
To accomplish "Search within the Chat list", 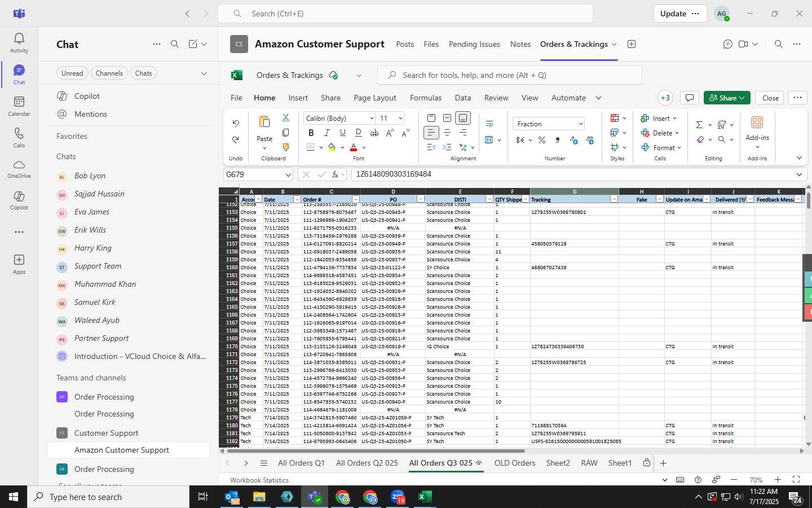I will [x=175, y=44].
